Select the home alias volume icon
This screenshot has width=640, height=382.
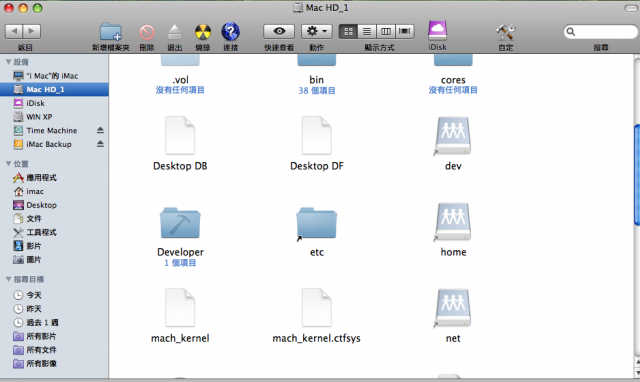(x=453, y=222)
